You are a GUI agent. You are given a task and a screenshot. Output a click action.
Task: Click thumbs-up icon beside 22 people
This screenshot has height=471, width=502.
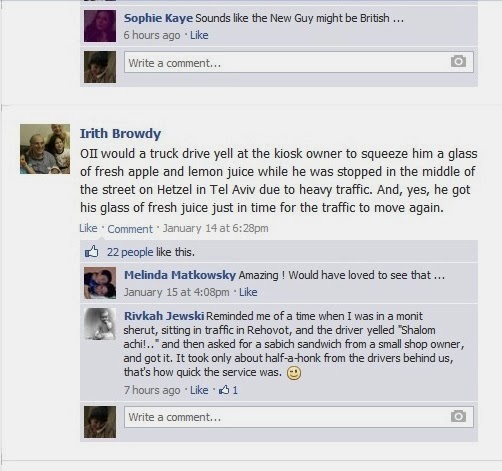(x=92, y=252)
